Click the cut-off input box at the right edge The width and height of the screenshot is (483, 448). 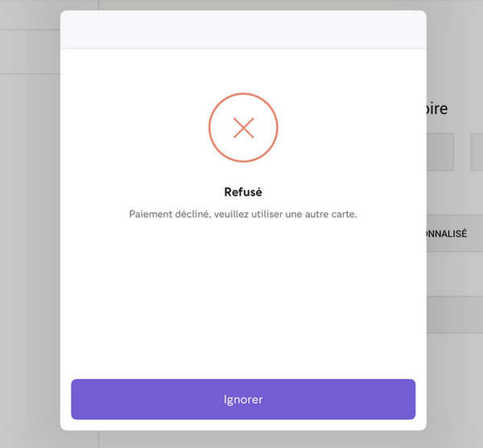[x=477, y=152]
